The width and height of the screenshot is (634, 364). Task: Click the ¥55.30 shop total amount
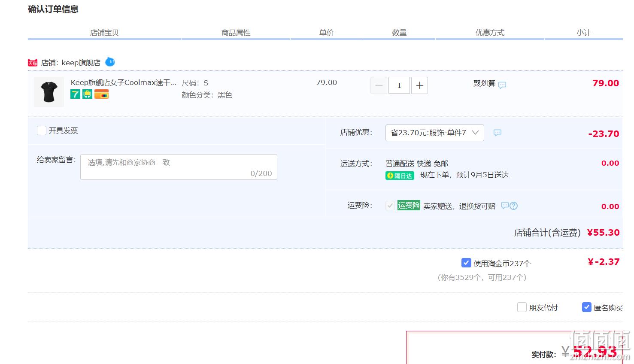click(603, 233)
